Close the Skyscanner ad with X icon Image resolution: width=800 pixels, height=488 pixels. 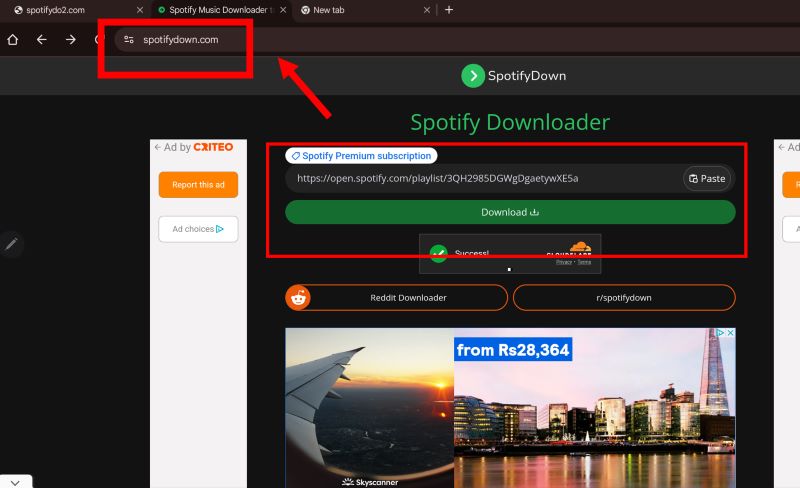[731, 333]
